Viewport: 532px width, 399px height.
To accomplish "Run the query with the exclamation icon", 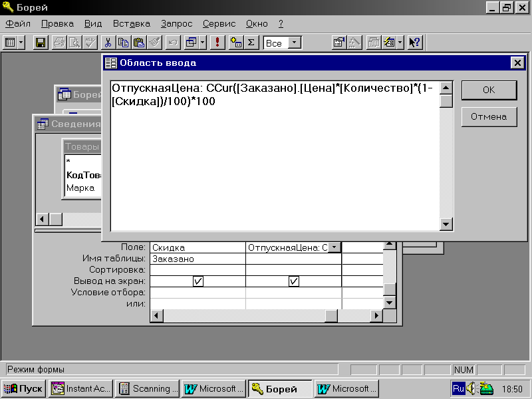I will coord(217,43).
